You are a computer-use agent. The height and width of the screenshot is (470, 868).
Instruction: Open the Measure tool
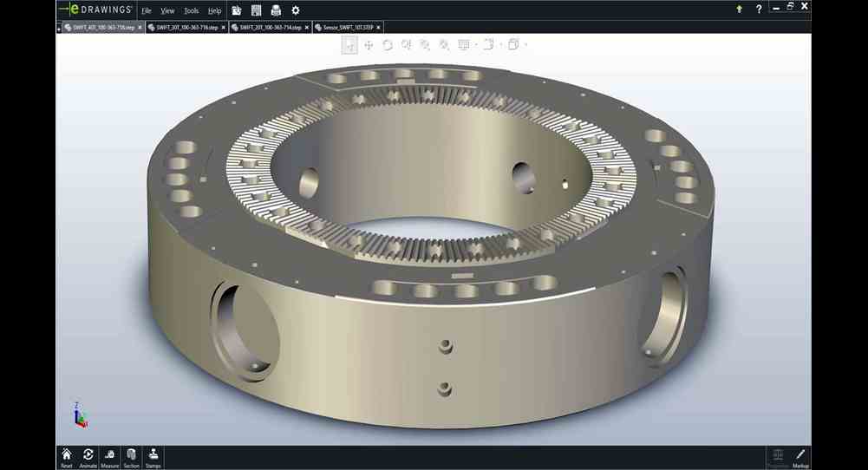click(110, 457)
